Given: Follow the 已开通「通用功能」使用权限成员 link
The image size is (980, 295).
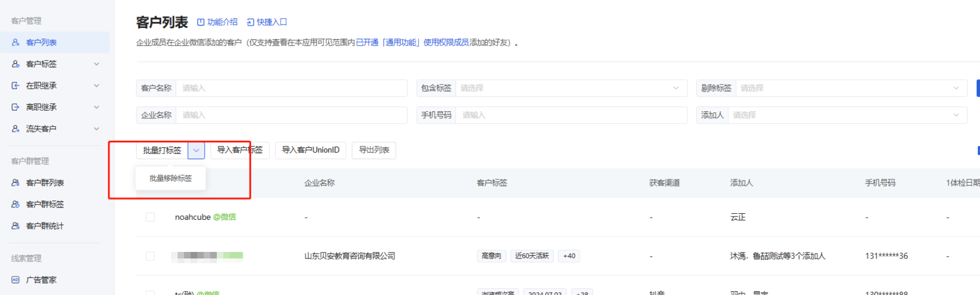Looking at the screenshot, I should 412,43.
